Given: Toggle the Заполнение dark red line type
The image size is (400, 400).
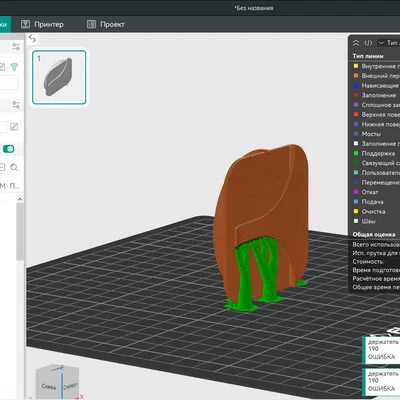Looking at the screenshot, I should [x=376, y=95].
